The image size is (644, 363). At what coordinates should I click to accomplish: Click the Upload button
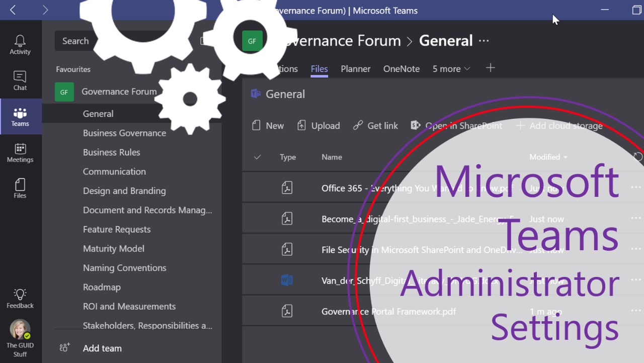318,126
